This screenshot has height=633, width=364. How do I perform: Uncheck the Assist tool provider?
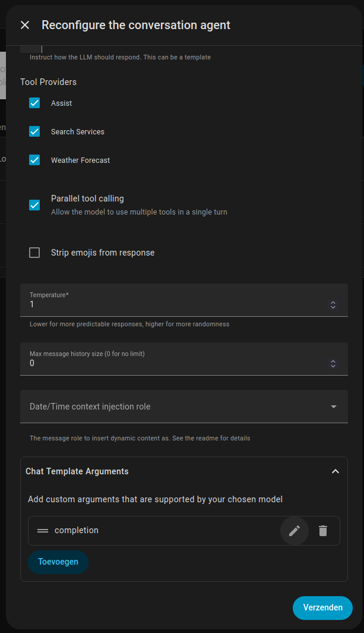click(x=34, y=103)
